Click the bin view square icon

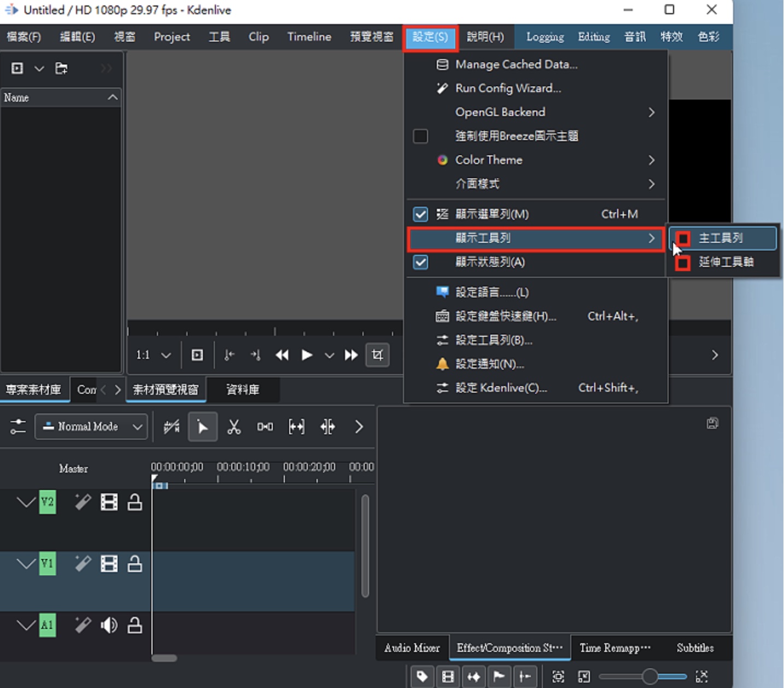(17, 68)
